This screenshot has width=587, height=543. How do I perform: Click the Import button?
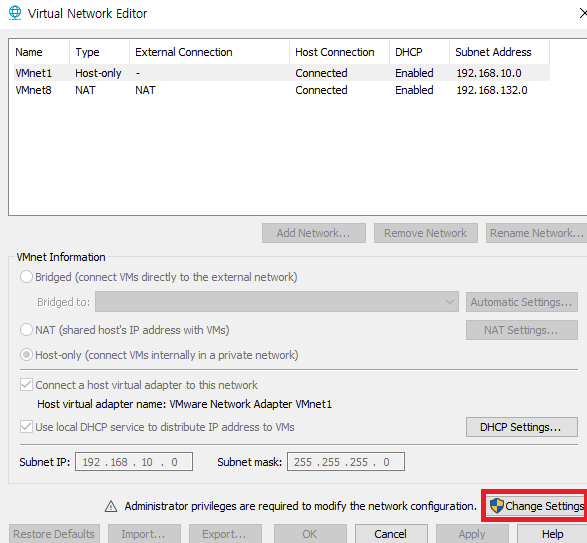point(144,534)
